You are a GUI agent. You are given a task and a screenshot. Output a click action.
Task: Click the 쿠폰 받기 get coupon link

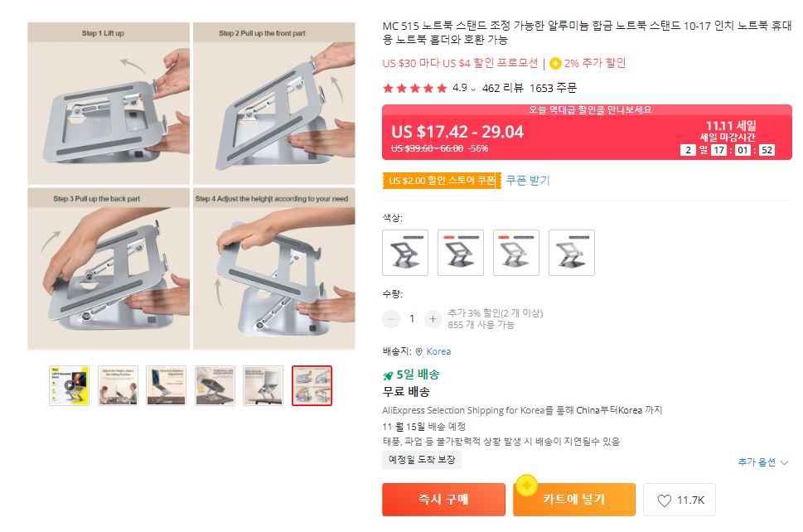528,181
